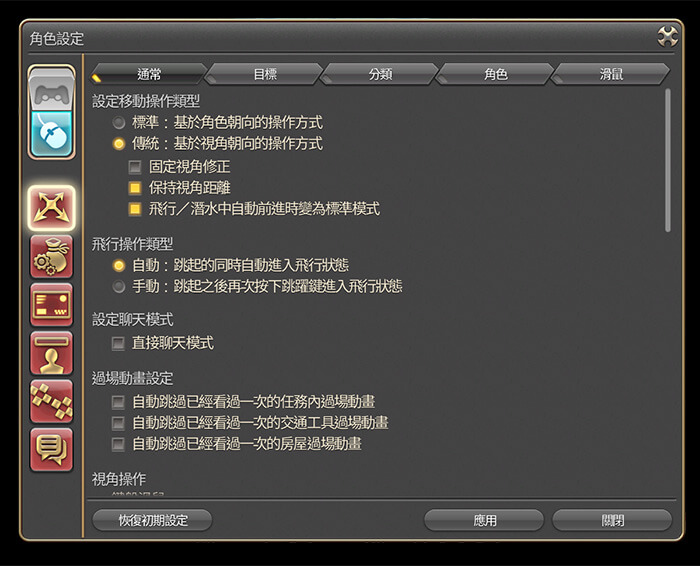Open the chat log settings icon

(51, 449)
